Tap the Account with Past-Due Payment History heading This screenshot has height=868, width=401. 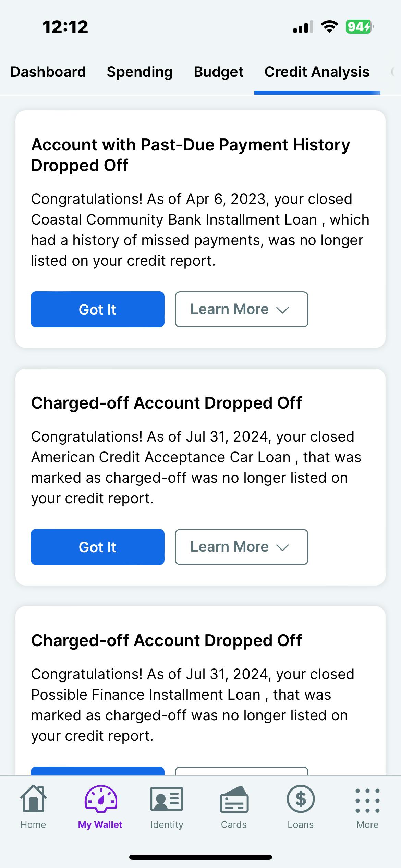(191, 155)
